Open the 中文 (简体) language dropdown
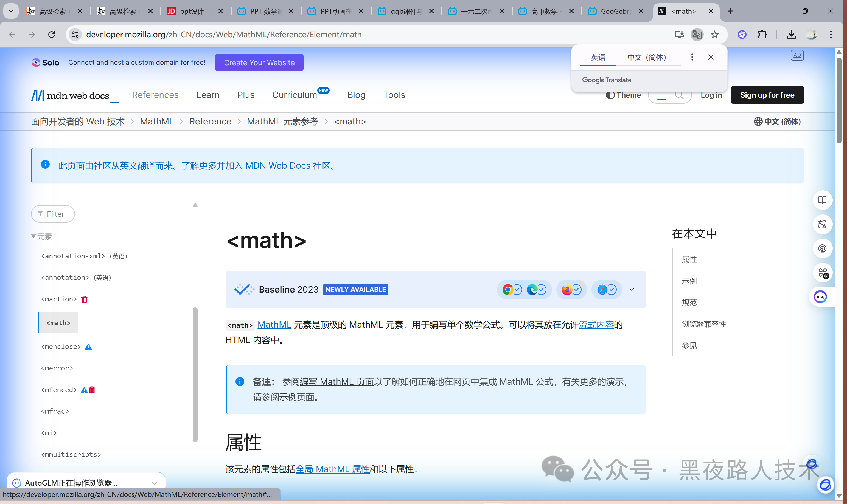The height and width of the screenshot is (504, 847). click(777, 121)
